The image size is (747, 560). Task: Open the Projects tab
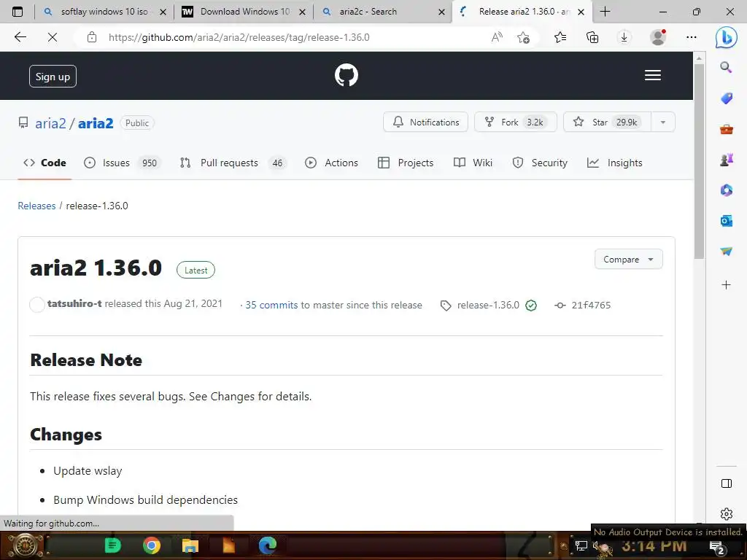(x=406, y=163)
